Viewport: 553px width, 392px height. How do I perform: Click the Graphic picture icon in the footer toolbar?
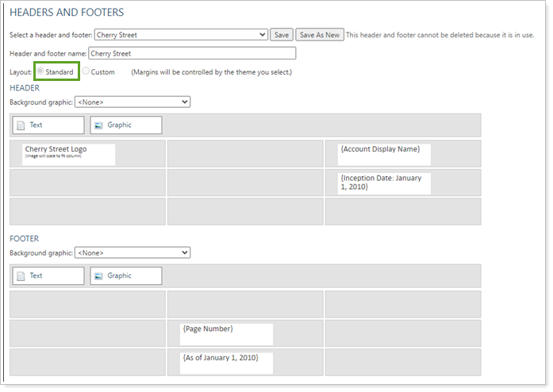pos(98,276)
